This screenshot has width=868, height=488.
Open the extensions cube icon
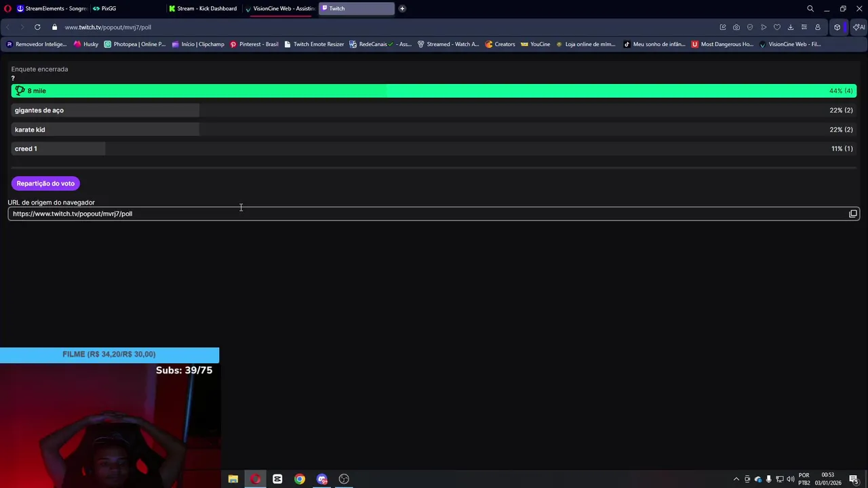pyautogui.click(x=837, y=27)
